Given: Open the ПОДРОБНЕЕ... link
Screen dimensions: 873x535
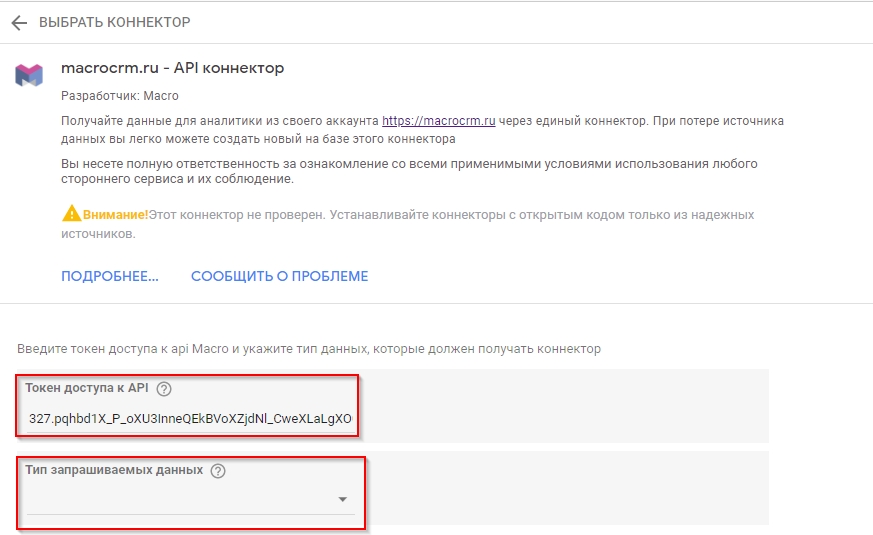Looking at the screenshot, I should click(110, 276).
